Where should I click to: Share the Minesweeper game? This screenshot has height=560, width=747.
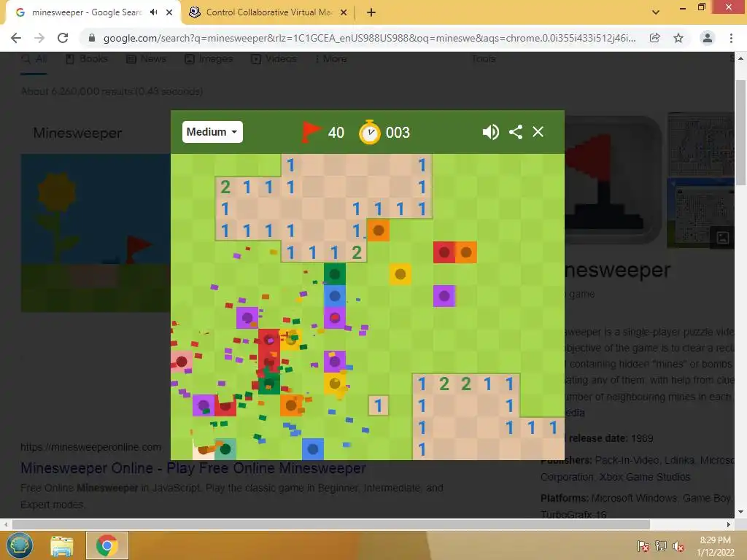[x=516, y=132]
